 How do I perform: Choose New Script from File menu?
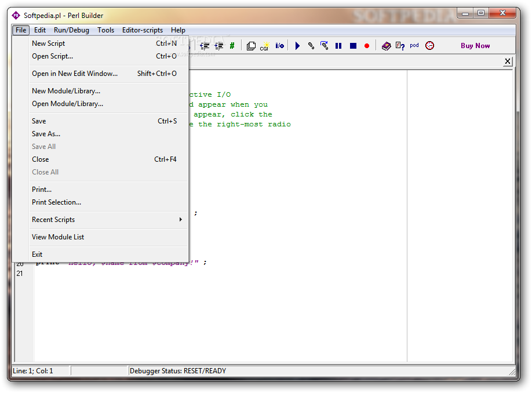(108, 43)
